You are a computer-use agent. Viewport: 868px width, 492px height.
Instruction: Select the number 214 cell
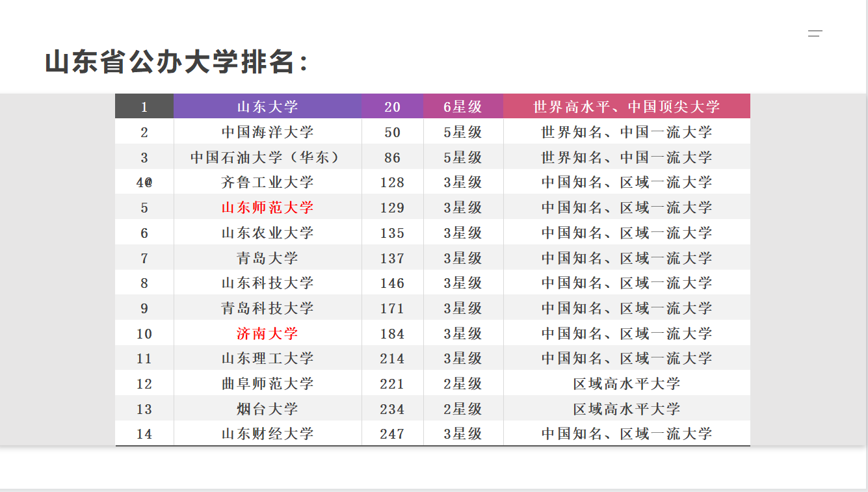click(393, 358)
